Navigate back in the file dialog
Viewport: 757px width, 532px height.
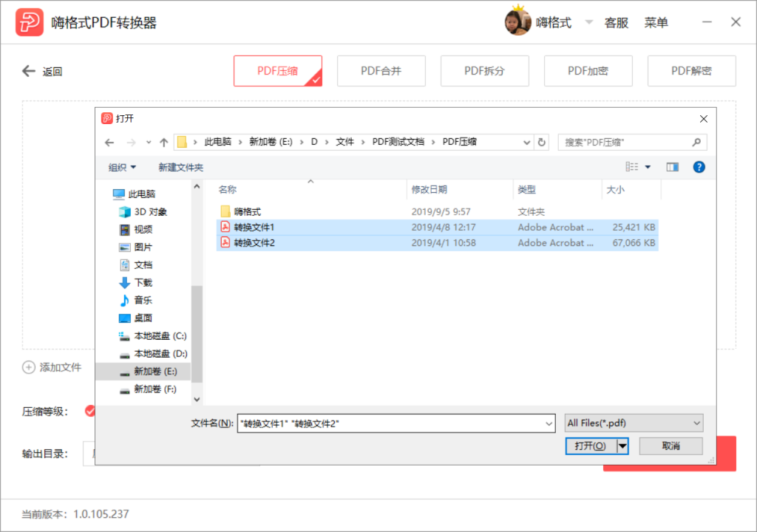(109, 143)
